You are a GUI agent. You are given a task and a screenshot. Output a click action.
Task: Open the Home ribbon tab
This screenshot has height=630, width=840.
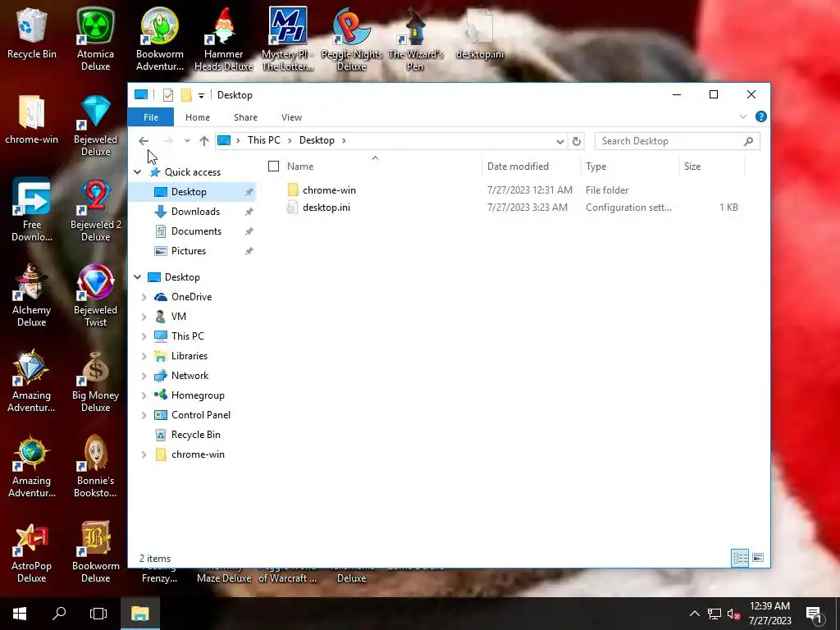198,117
